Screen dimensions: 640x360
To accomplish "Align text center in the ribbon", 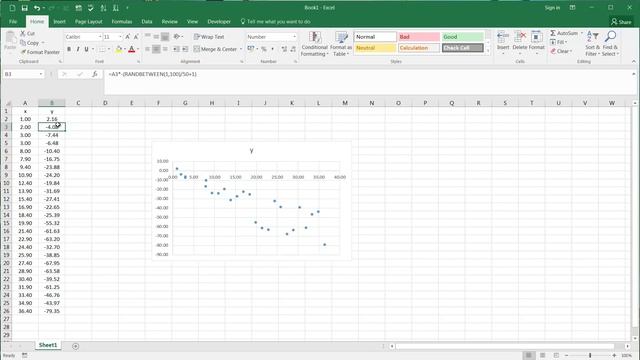I will pyautogui.click(x=156, y=49).
